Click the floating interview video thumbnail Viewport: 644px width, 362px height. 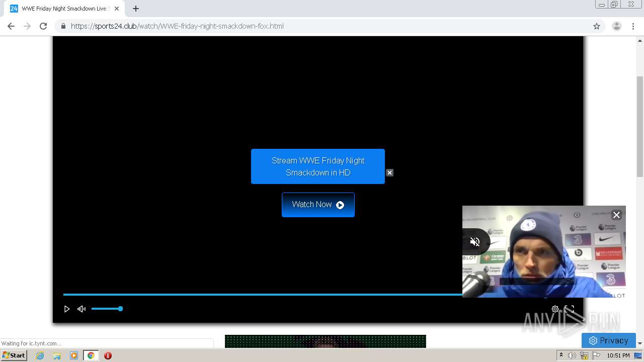(544, 251)
